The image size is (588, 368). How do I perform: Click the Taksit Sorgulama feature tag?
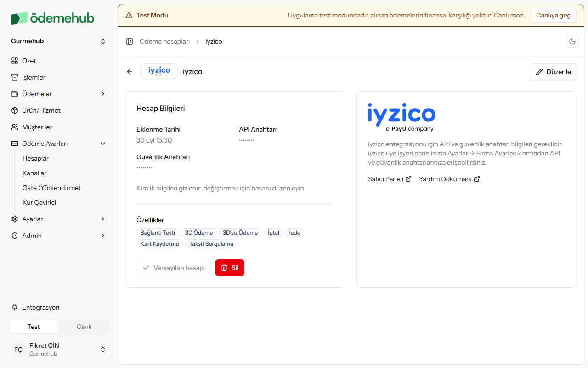tap(211, 244)
